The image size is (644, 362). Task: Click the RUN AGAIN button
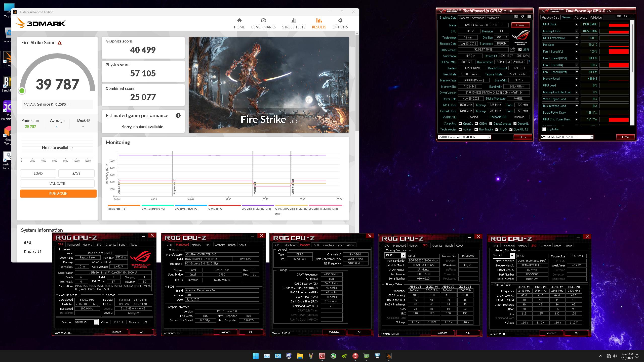[x=58, y=194]
